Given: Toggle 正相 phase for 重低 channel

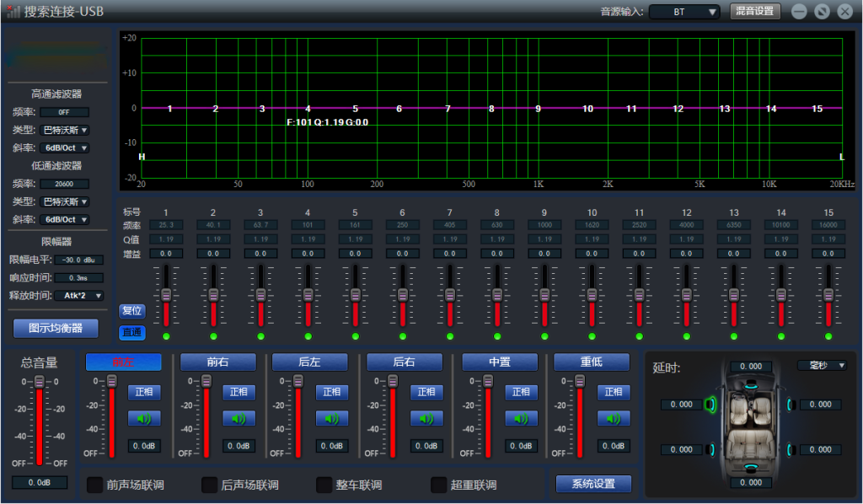Looking at the screenshot, I should [x=614, y=392].
